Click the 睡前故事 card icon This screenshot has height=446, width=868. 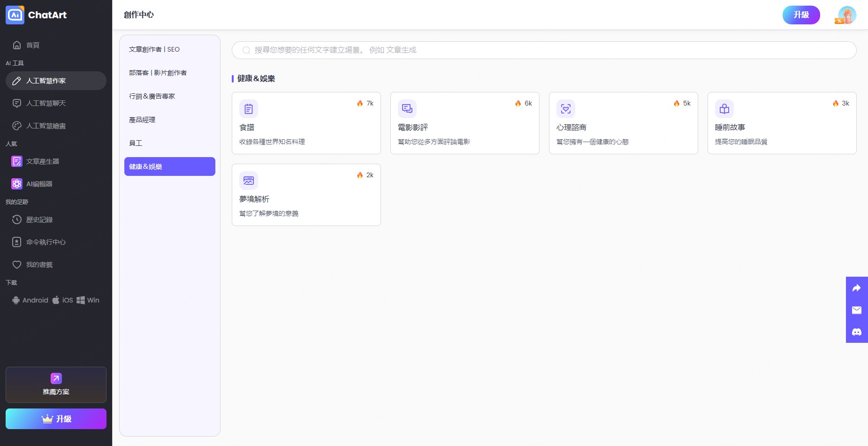724,109
